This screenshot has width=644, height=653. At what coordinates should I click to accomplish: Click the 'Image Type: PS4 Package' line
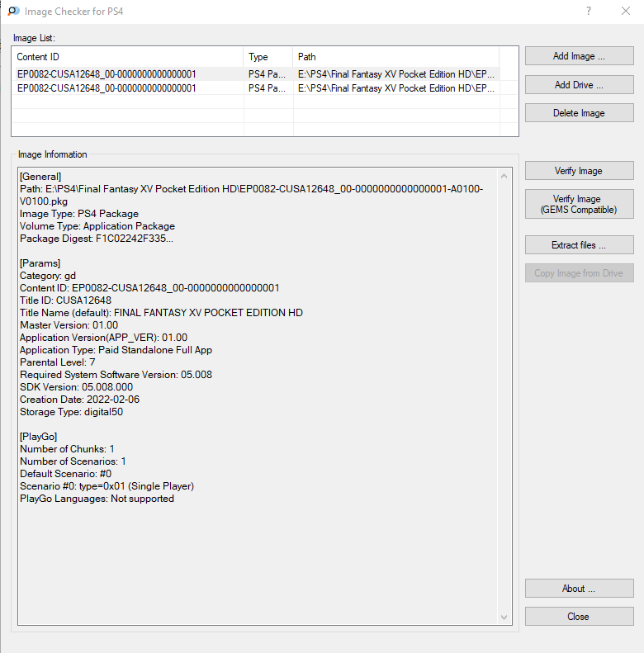pyautogui.click(x=79, y=214)
